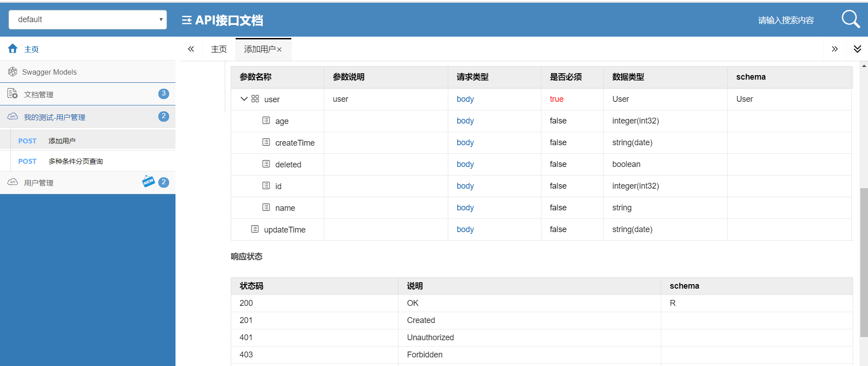Open Swagger Models menu item
The width and height of the screenshot is (868, 366).
[88, 72]
